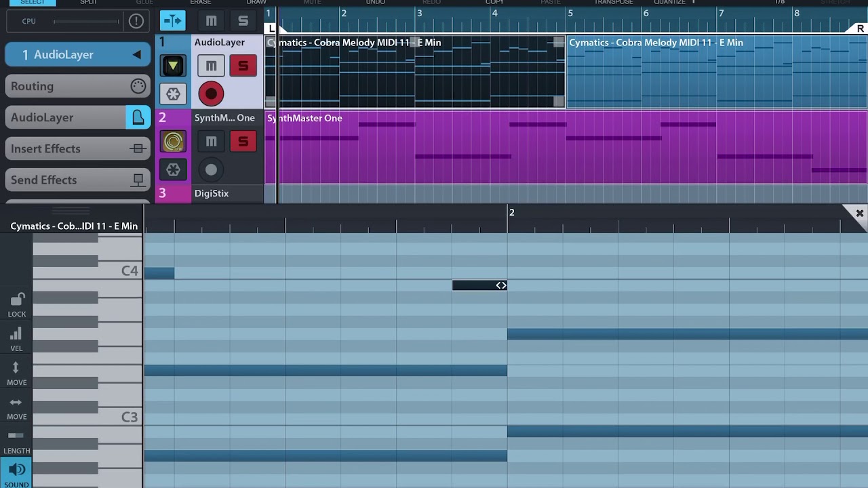Click the resize arrows on the selected note

coord(500,285)
